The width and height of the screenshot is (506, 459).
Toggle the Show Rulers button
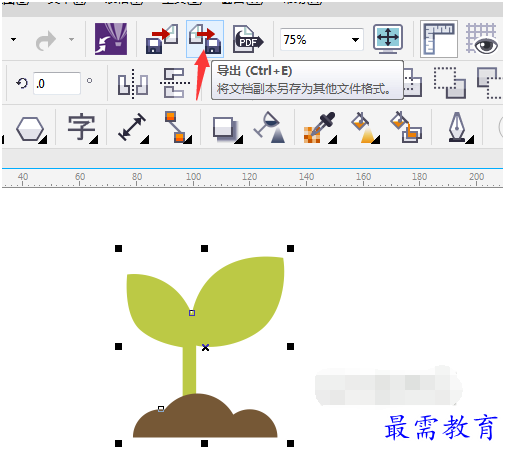click(439, 39)
